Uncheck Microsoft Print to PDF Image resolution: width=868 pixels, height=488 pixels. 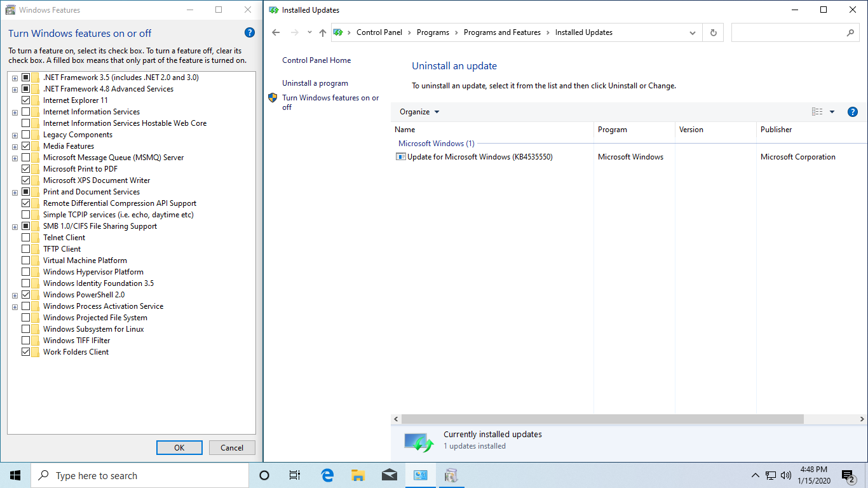pos(26,169)
